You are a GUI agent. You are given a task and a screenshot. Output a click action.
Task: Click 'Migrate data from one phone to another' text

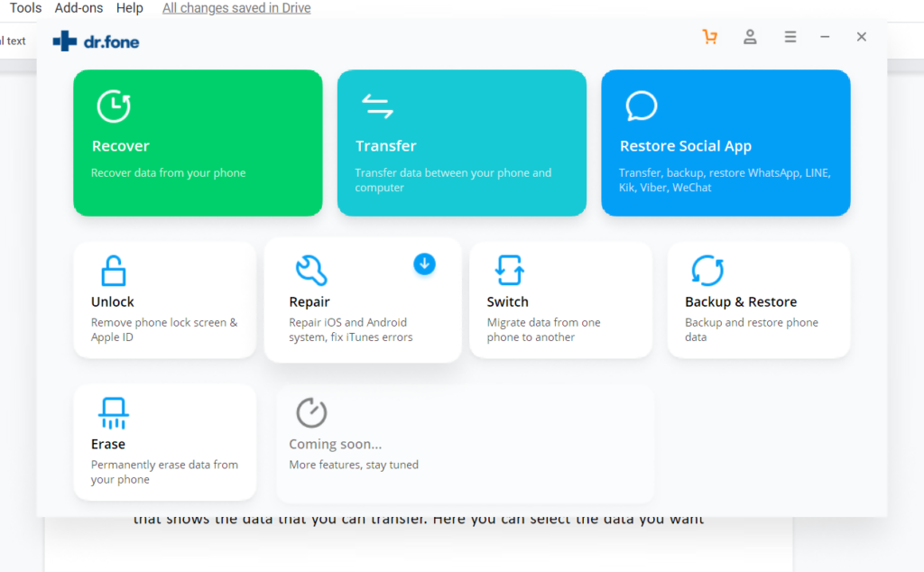click(x=543, y=330)
